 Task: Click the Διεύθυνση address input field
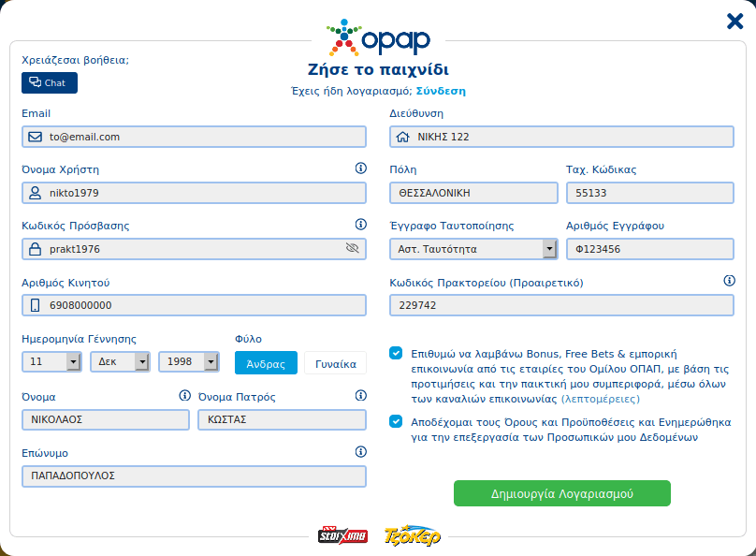[x=561, y=137]
